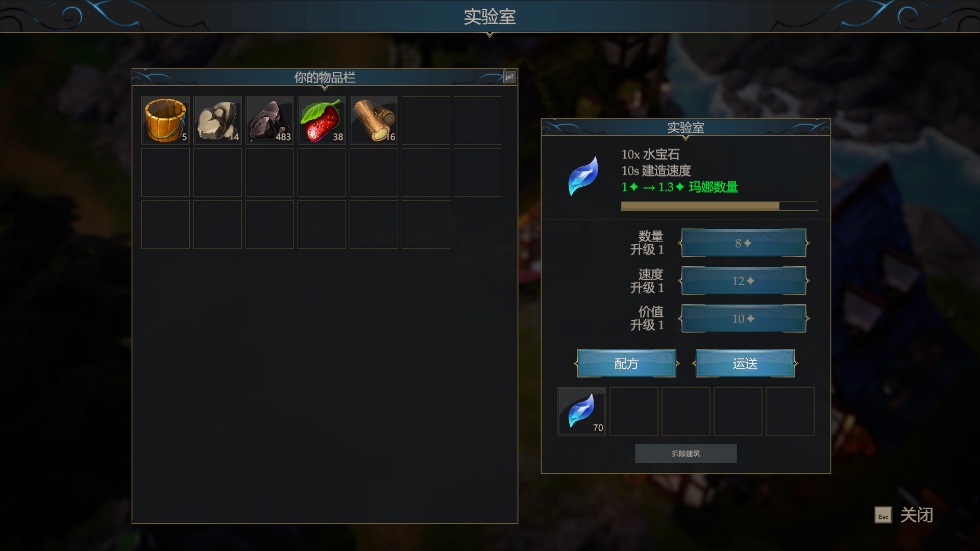Select the dark ore stack of 483
Viewport: 980px width, 551px height.
[269, 120]
